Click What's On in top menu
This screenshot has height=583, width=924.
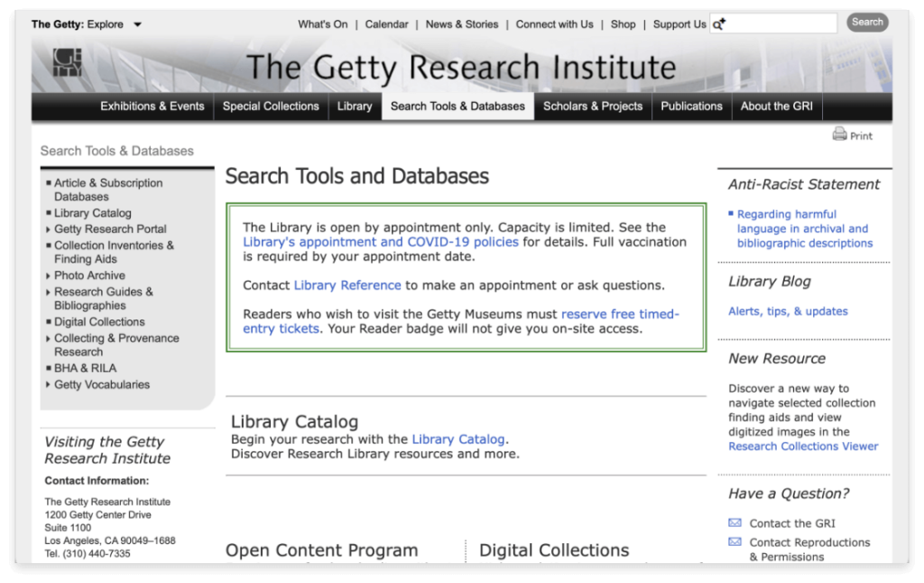point(323,24)
